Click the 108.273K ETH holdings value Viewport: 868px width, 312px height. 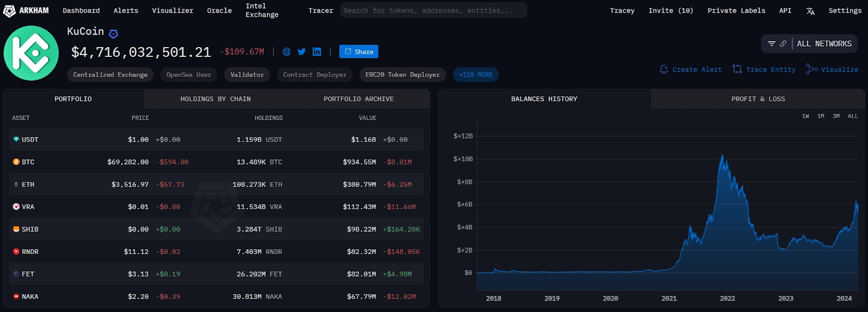tap(257, 184)
